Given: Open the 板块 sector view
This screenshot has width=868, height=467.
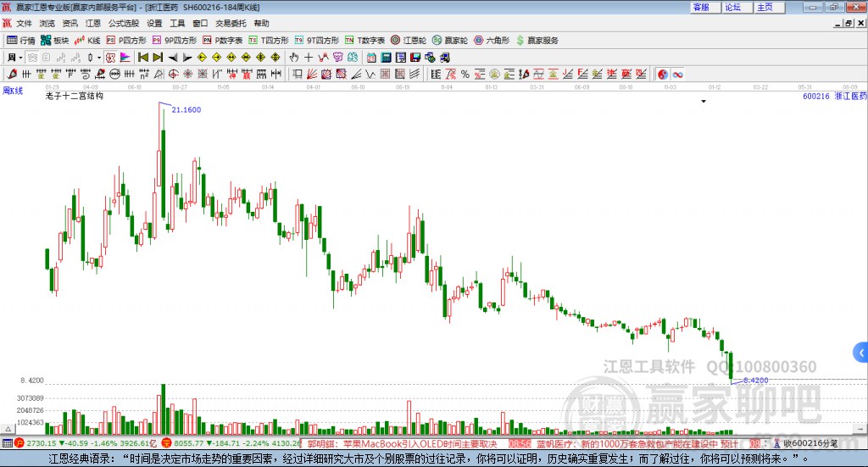Looking at the screenshot, I should [x=54, y=41].
